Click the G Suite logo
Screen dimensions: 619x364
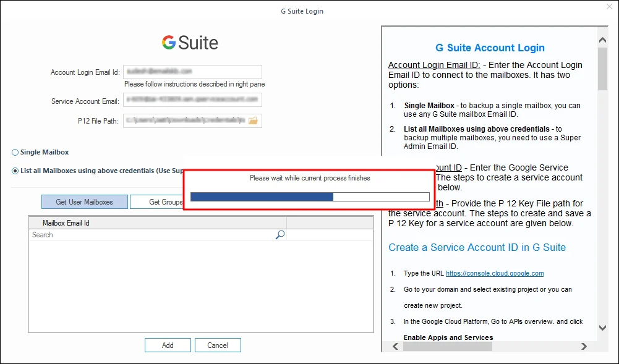189,43
